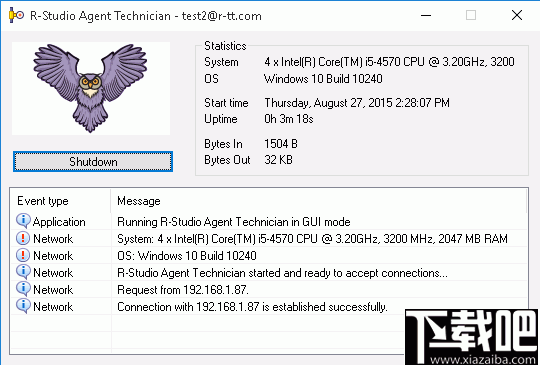Select the 'started and ready to accept connections' message
Viewport: 540px width, 365px height.
[x=282, y=273]
